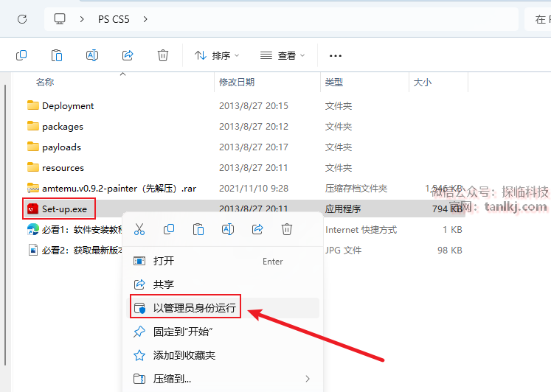
Task: Click the This PC monitor icon
Action: point(60,18)
